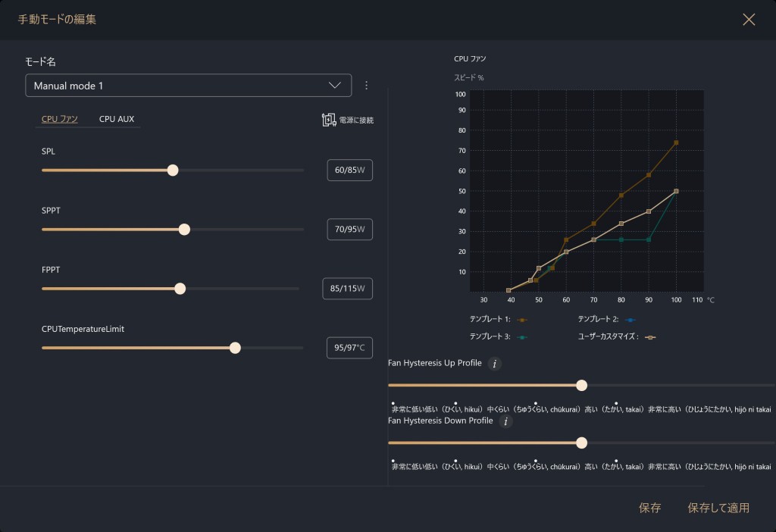Click the SPL slider handle
Image resolution: width=776 pixels, height=532 pixels.
pyautogui.click(x=173, y=171)
